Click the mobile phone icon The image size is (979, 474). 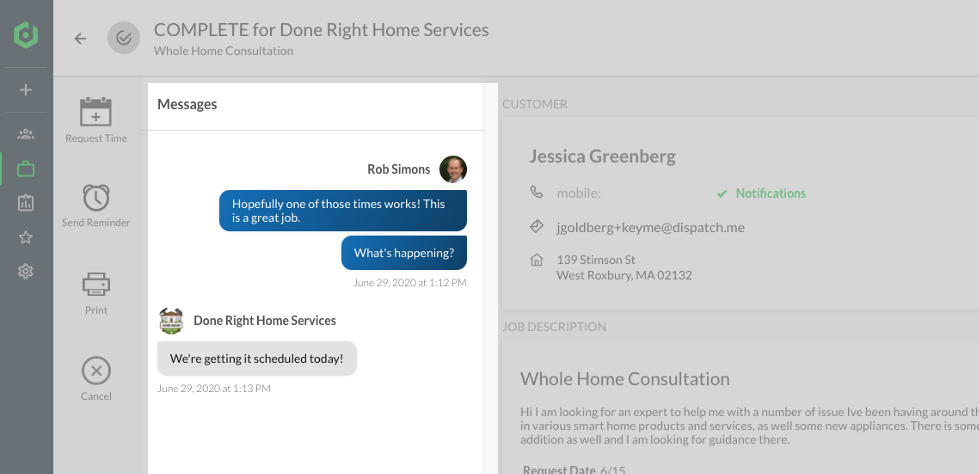tap(537, 193)
